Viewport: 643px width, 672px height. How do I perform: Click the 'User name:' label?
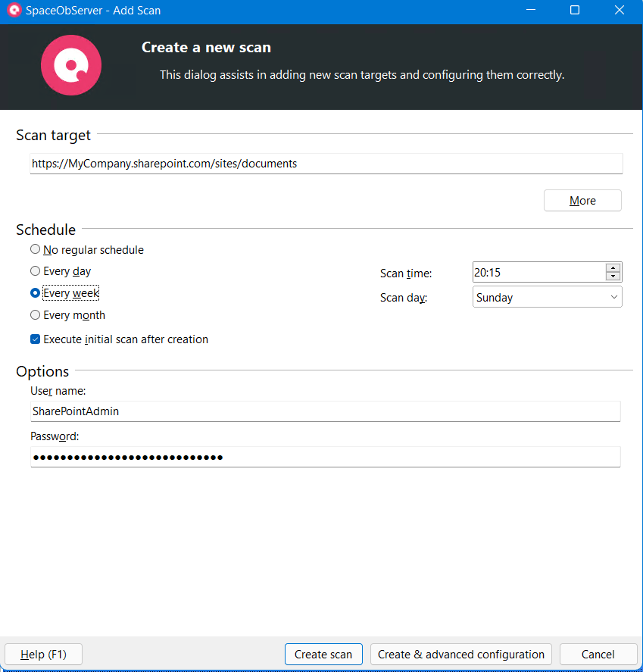click(58, 391)
